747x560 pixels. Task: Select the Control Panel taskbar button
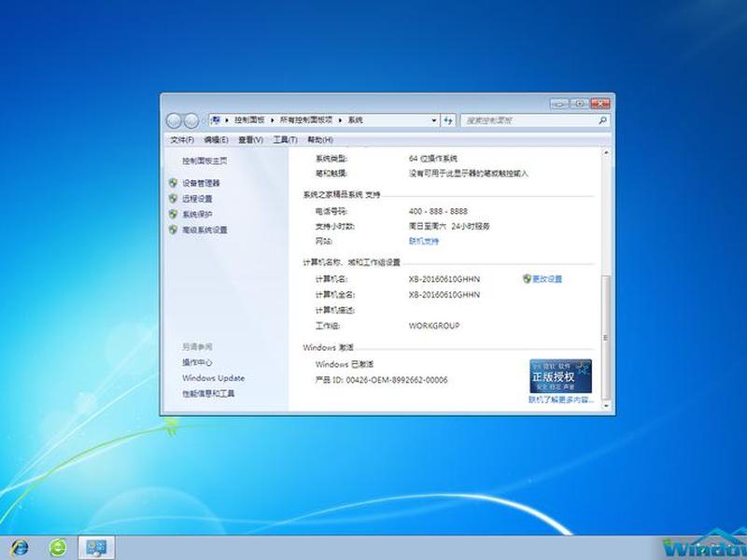(97, 548)
